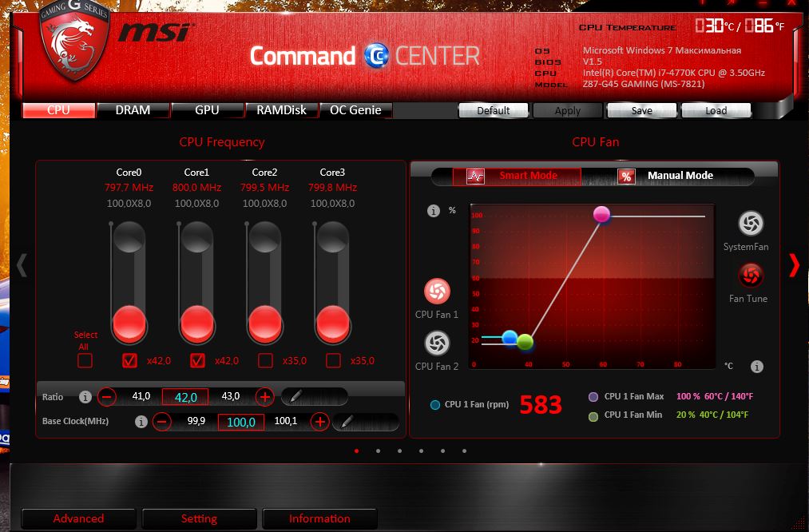The height and width of the screenshot is (532, 809).
Task: Open the Setting section
Action: click(199, 518)
